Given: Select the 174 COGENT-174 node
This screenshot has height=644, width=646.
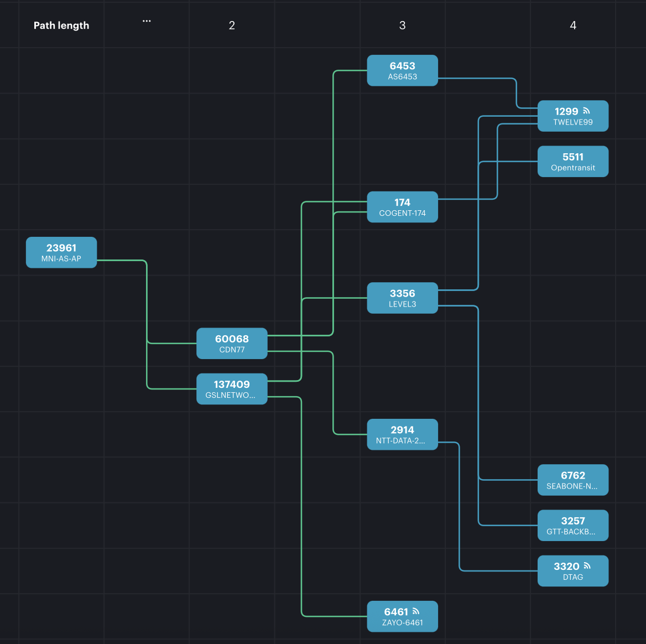Looking at the screenshot, I should coord(402,207).
